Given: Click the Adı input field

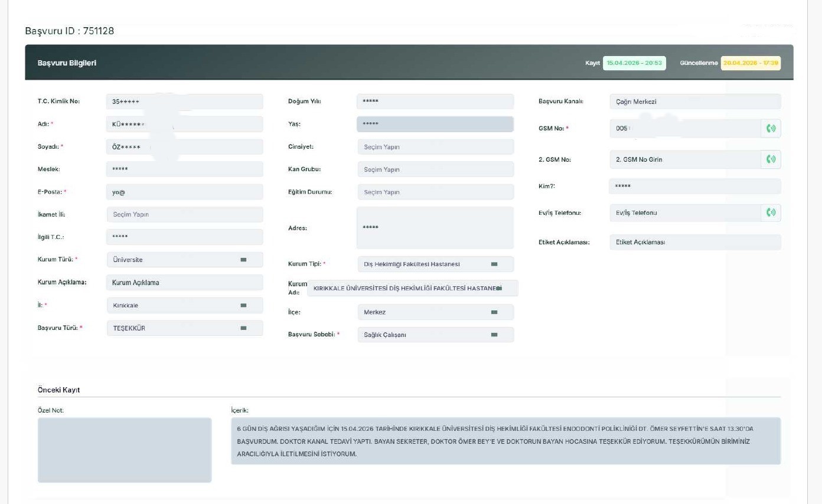Looking at the screenshot, I should pos(185,124).
